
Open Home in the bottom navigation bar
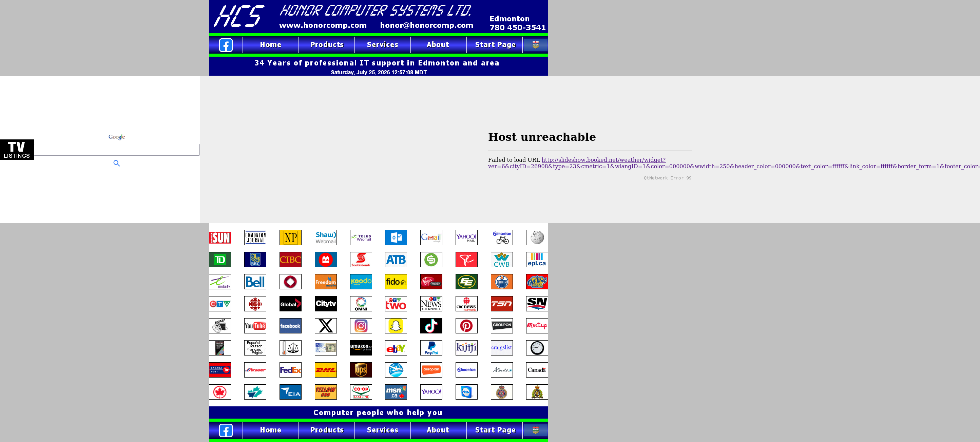click(270, 430)
